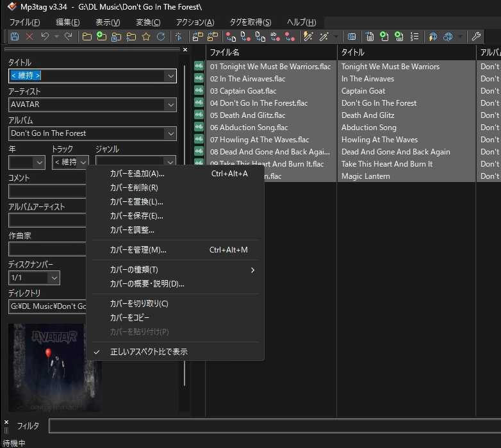Screen dimensions: 501x448
Task: Expand the ディスクナンバー 1/1 dropdown arrow
Action: (x=54, y=278)
